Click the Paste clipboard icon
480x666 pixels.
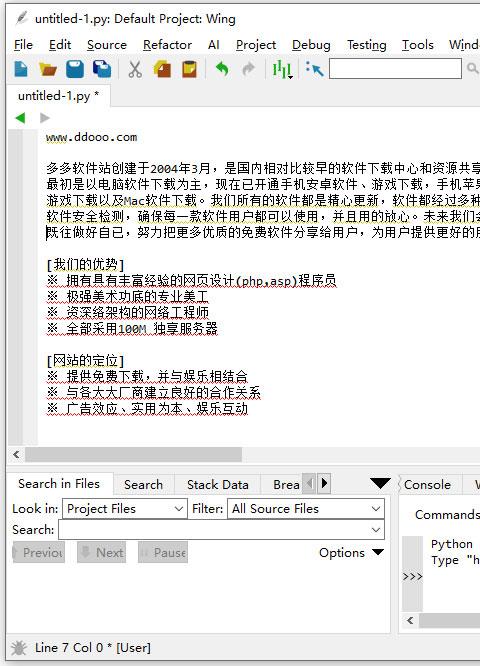189,69
